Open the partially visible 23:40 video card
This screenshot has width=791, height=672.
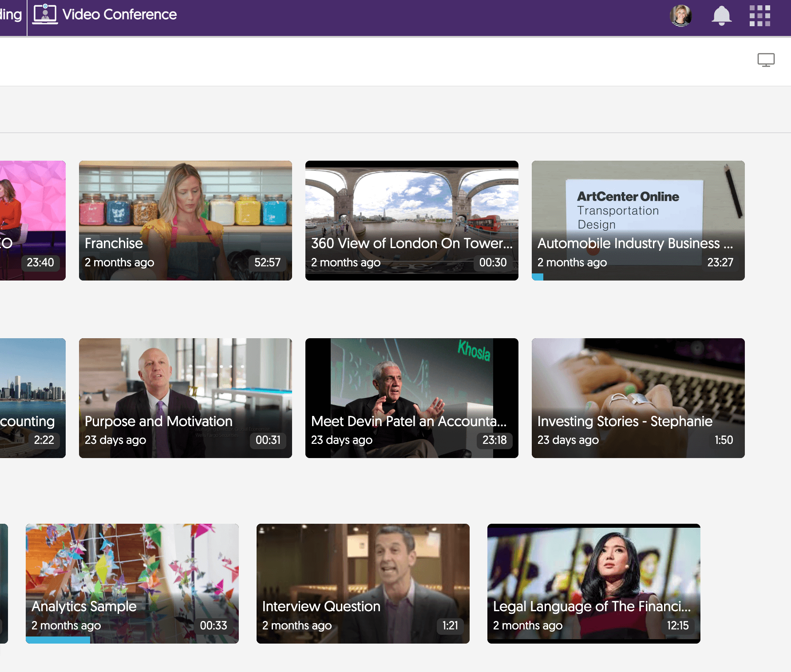coord(33,221)
